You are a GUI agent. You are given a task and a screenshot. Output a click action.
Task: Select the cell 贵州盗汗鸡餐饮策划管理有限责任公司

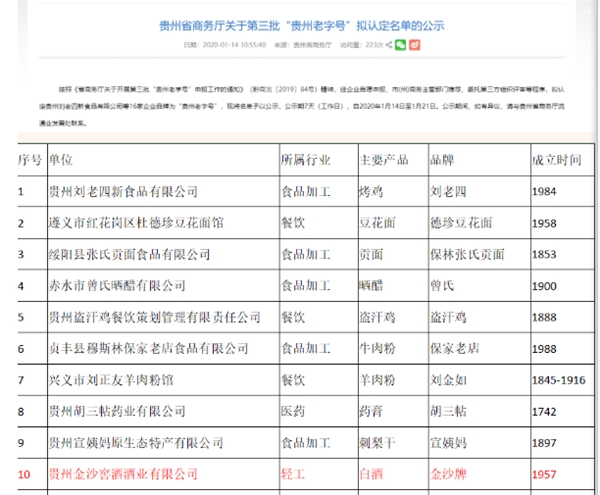click(163, 317)
